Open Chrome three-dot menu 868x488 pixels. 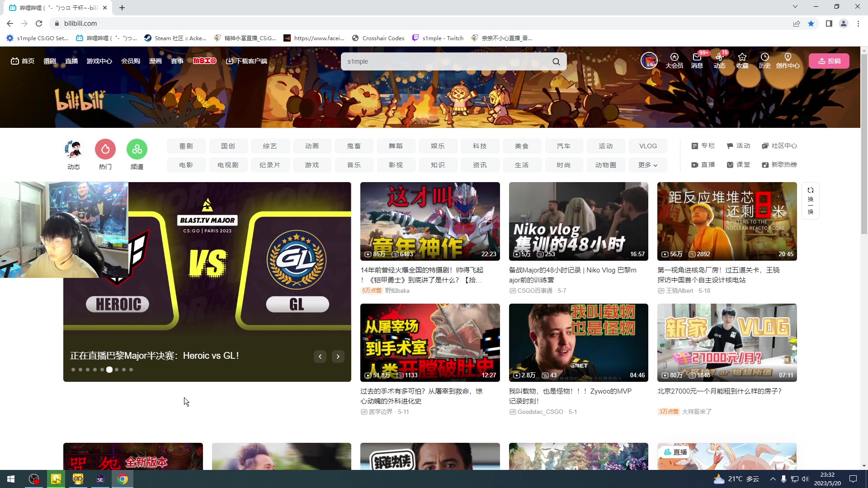tap(858, 23)
